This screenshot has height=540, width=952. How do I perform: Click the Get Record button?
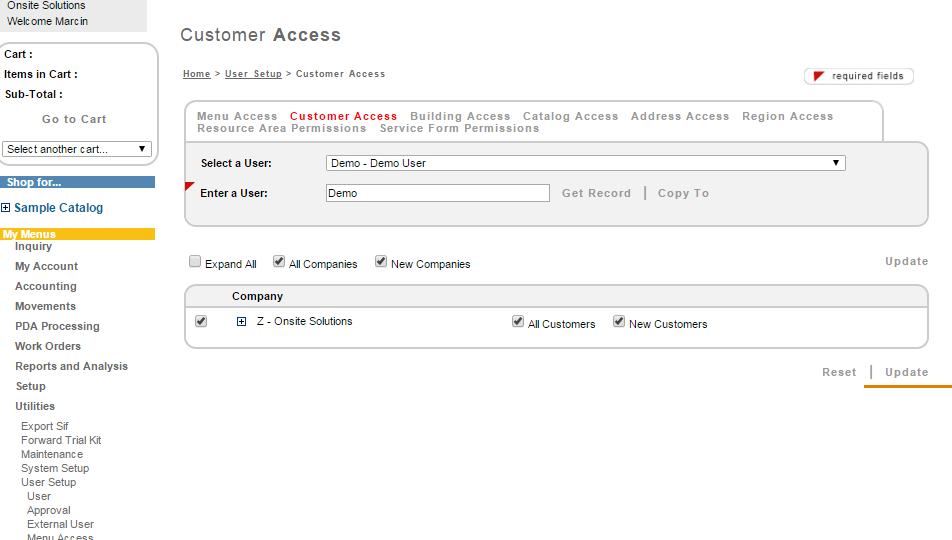tap(596, 193)
